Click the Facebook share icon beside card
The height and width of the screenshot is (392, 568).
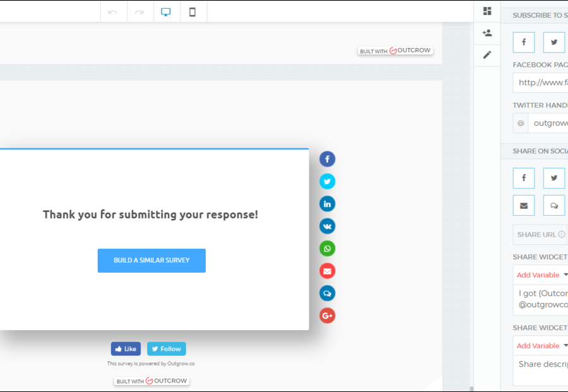coord(327,159)
